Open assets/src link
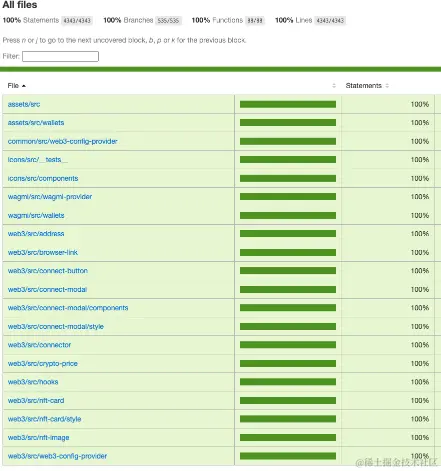Screen dimensions: 441x471 pos(24,104)
